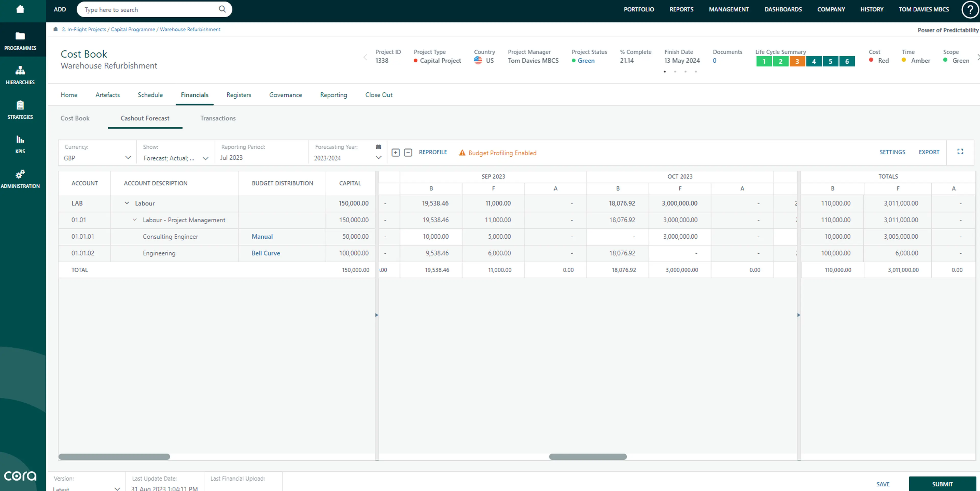
Task: Switch to the Home tab
Action: [69, 95]
